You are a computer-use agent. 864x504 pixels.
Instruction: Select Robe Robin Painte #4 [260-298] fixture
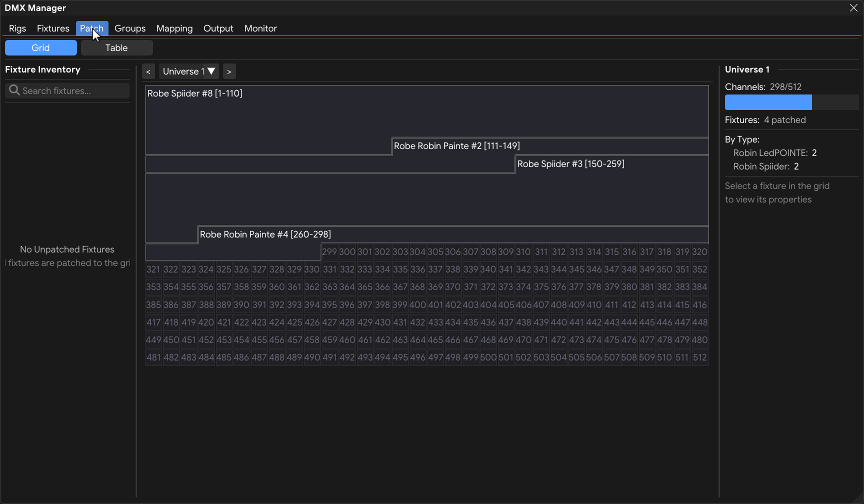[453, 234]
